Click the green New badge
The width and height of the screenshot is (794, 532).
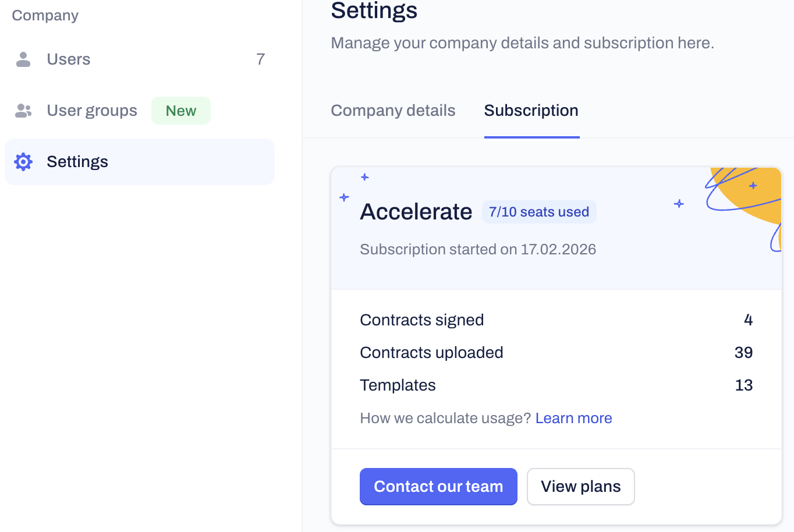click(180, 111)
